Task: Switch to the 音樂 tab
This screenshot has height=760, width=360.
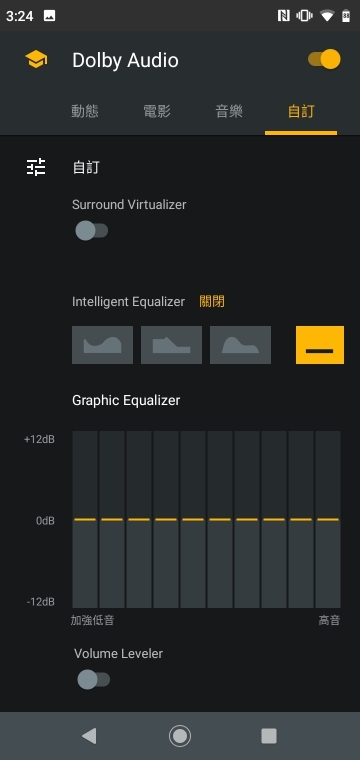Action: [x=229, y=111]
